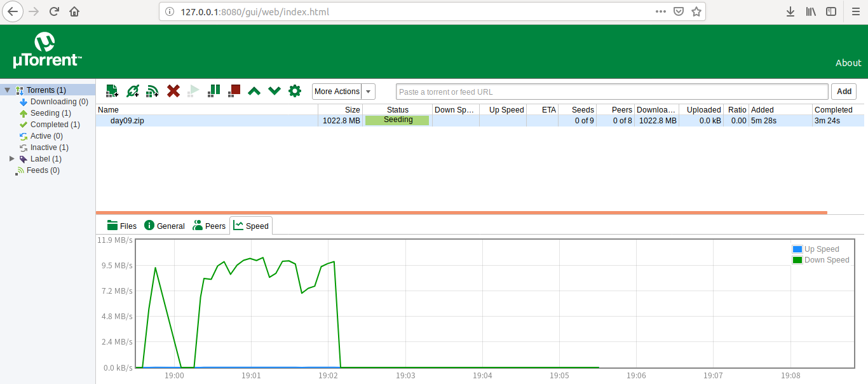This screenshot has height=384, width=868.
Task: Expand the Label category in sidebar
Action: pos(11,159)
